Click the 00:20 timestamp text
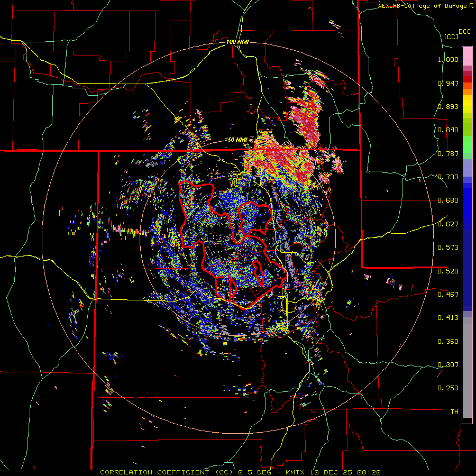This screenshot has width=476, height=476. click(368, 472)
